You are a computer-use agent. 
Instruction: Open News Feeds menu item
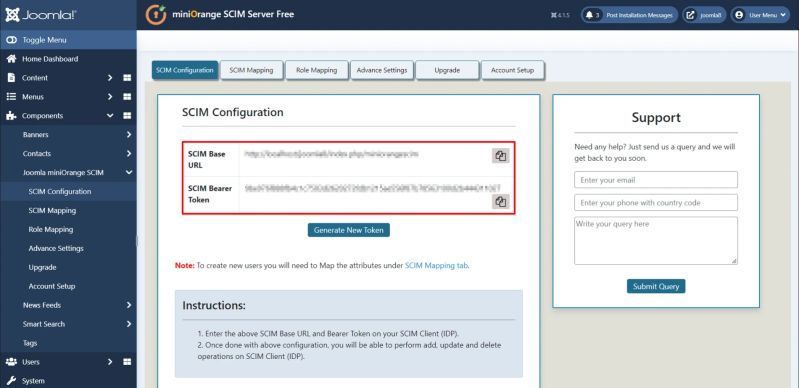(42, 305)
